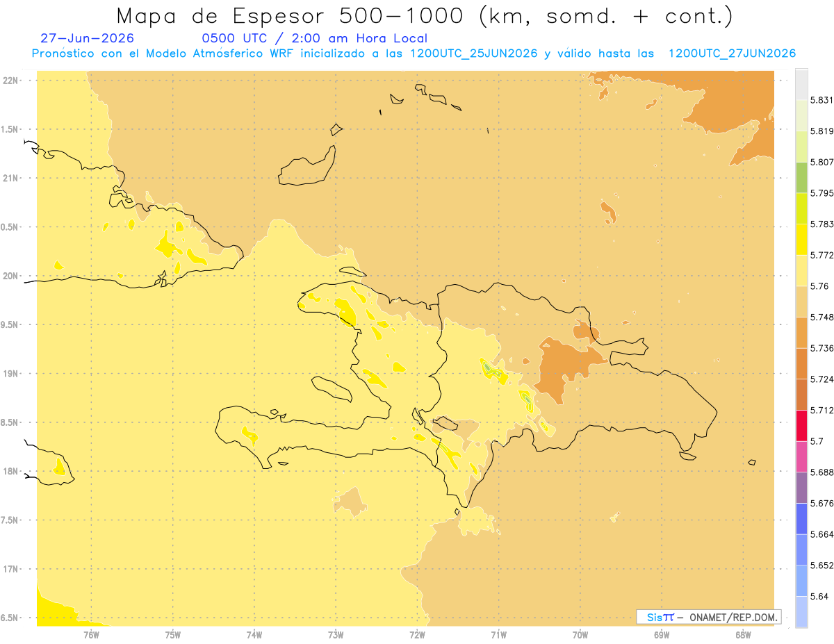Click the "70W" longitude label
The height and width of the screenshot is (644, 834).
click(580, 634)
